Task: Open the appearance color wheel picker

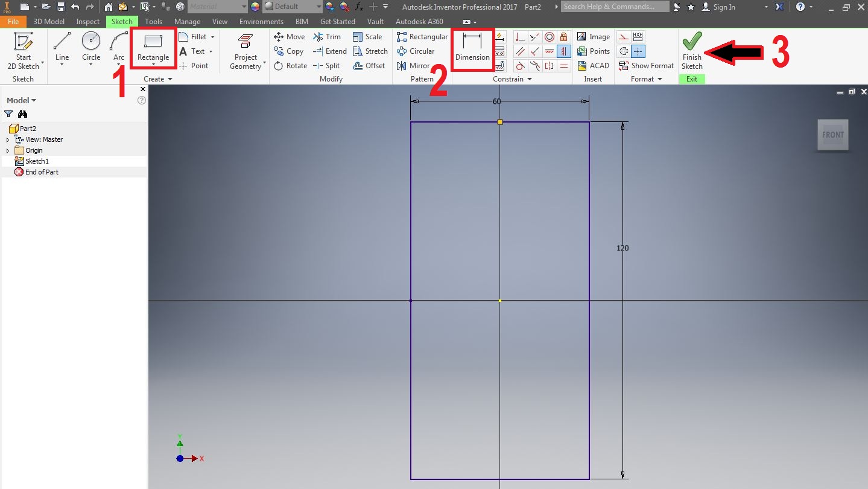Action: pyautogui.click(x=254, y=7)
